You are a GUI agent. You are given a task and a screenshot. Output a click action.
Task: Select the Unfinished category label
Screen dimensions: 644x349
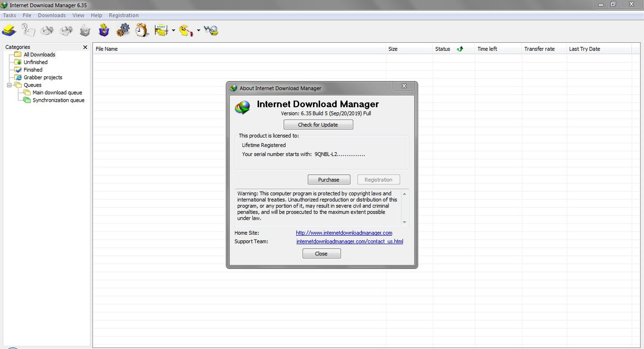click(36, 62)
